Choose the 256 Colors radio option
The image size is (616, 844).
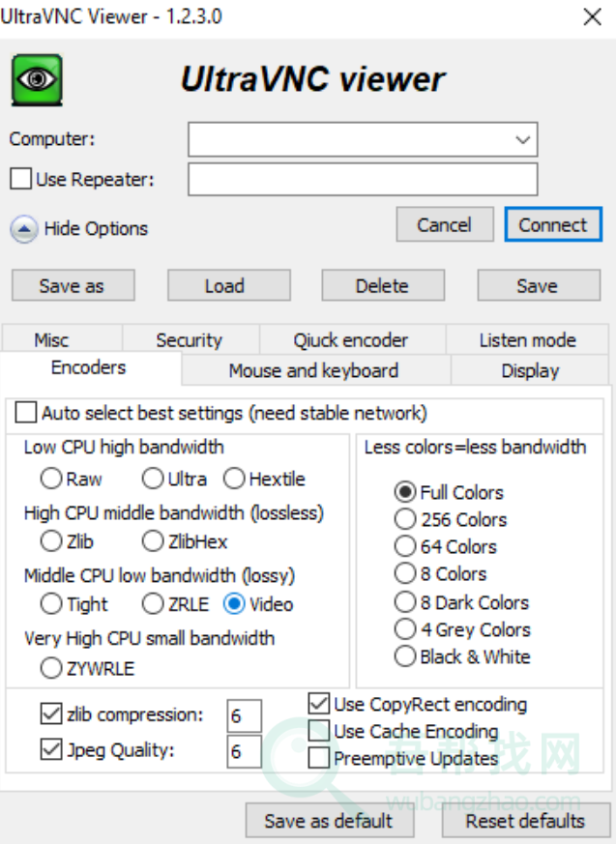click(x=405, y=520)
